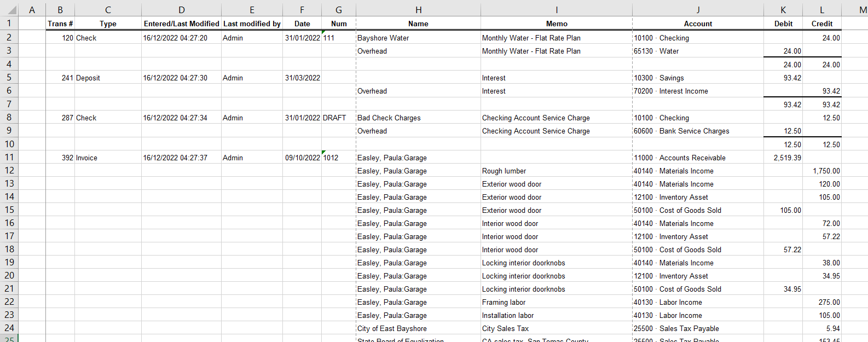The image size is (868, 342).
Task: Click the "Entered/Last Modified" header cell
Action: pos(181,24)
